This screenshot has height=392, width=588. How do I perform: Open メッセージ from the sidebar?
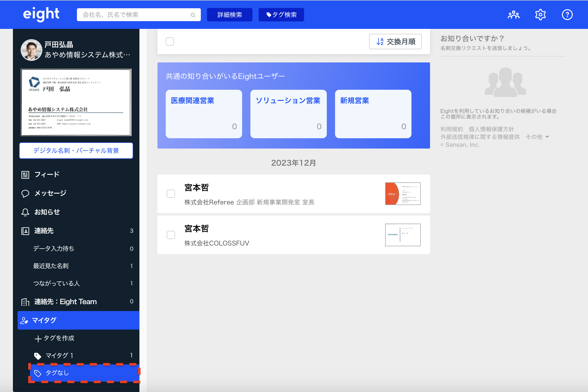(50, 193)
